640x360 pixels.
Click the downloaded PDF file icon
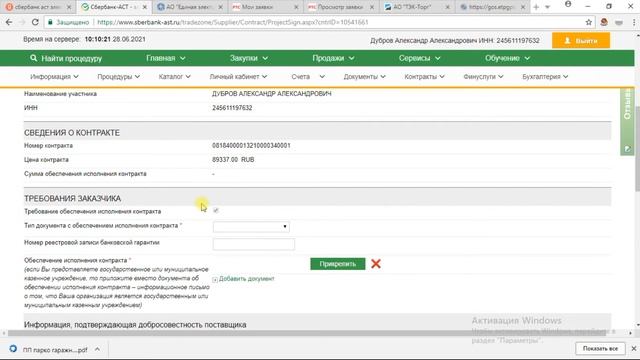point(13,349)
